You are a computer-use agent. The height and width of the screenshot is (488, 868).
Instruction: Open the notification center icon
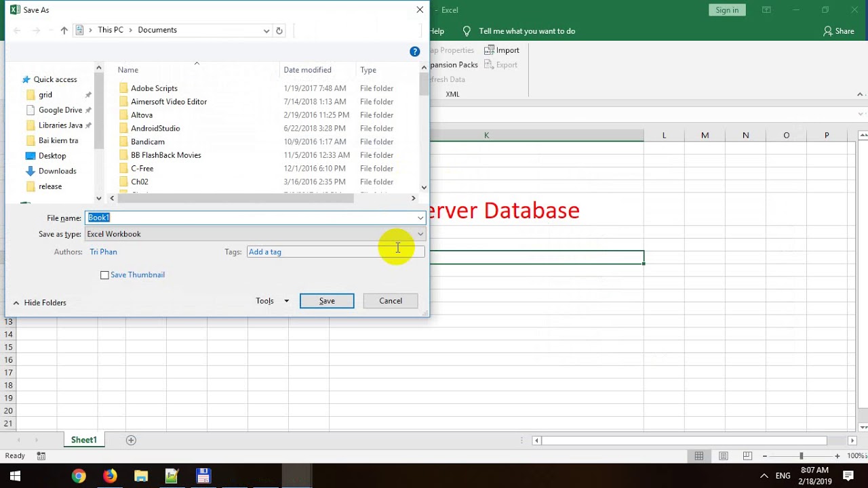tap(848, 476)
